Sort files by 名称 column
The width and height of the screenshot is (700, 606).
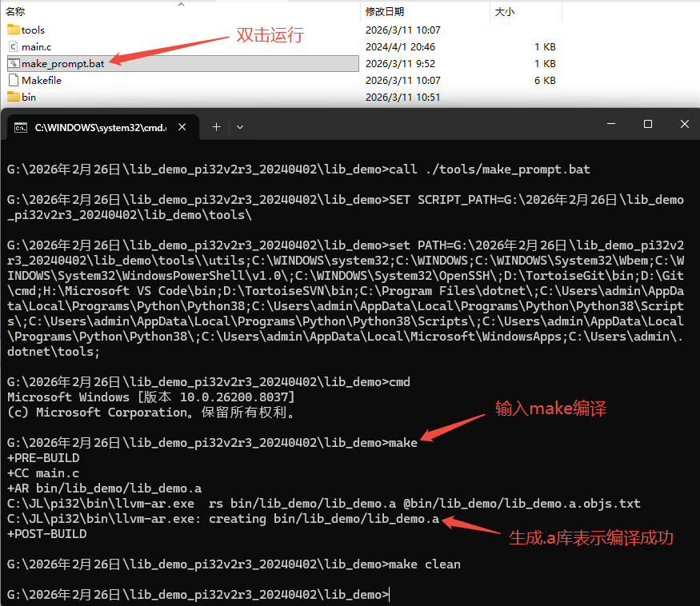(15, 12)
